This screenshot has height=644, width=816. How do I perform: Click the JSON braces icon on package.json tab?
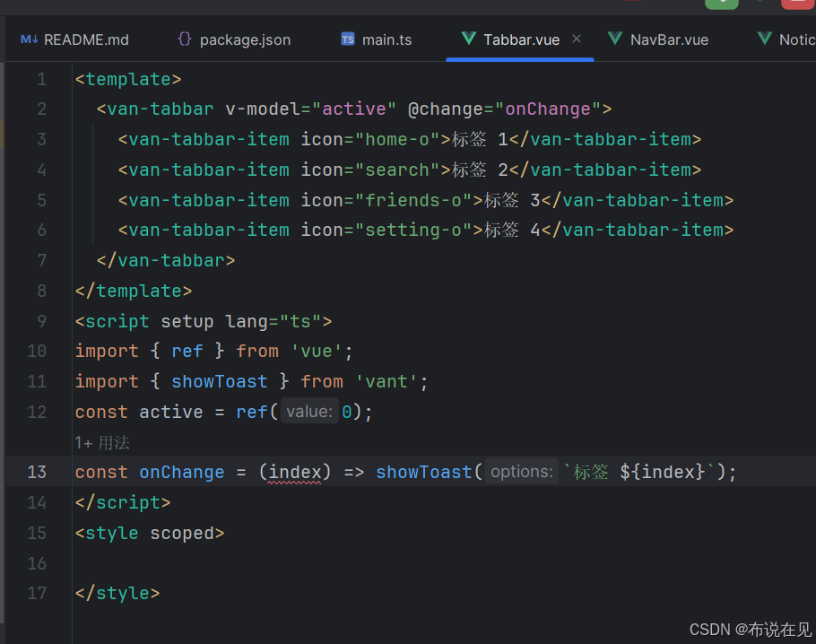185,39
